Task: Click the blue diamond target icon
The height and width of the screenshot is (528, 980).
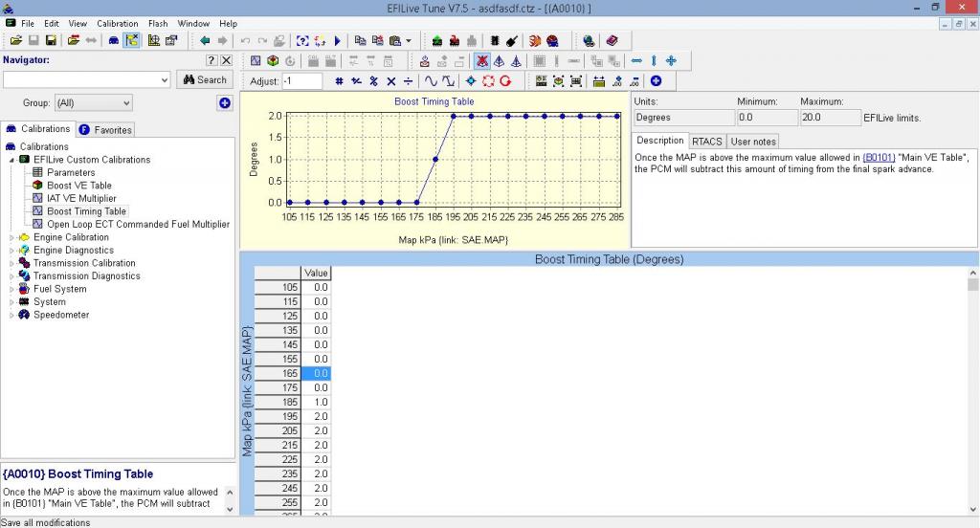Action: click(471, 81)
